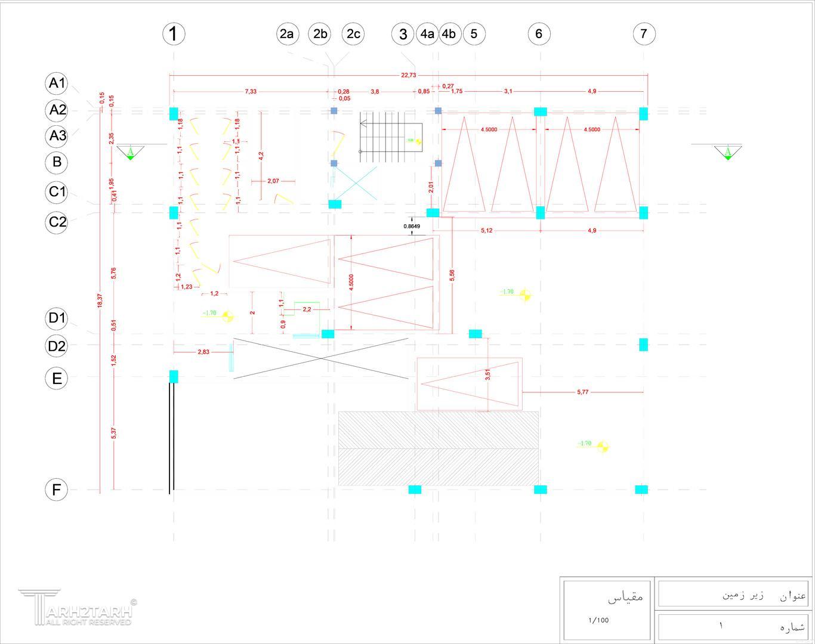Click the 1/100 scale value in title block

(x=598, y=620)
